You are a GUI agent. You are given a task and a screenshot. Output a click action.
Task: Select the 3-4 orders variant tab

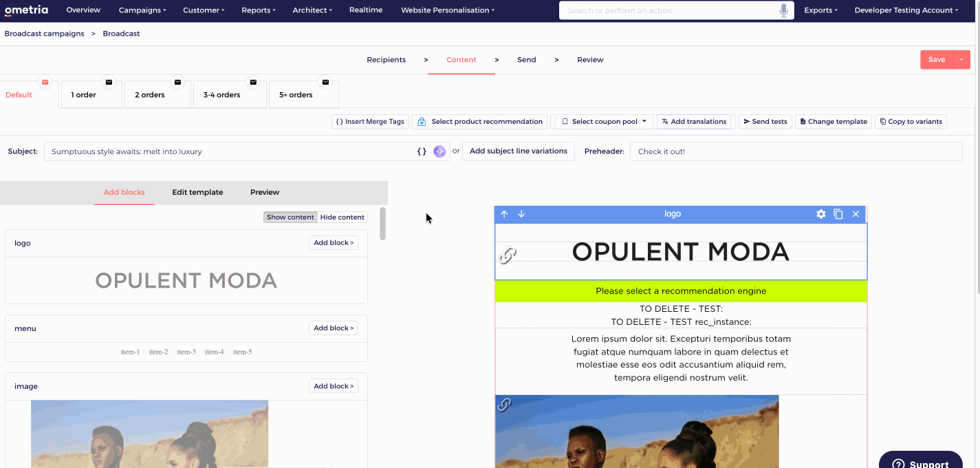230,95
